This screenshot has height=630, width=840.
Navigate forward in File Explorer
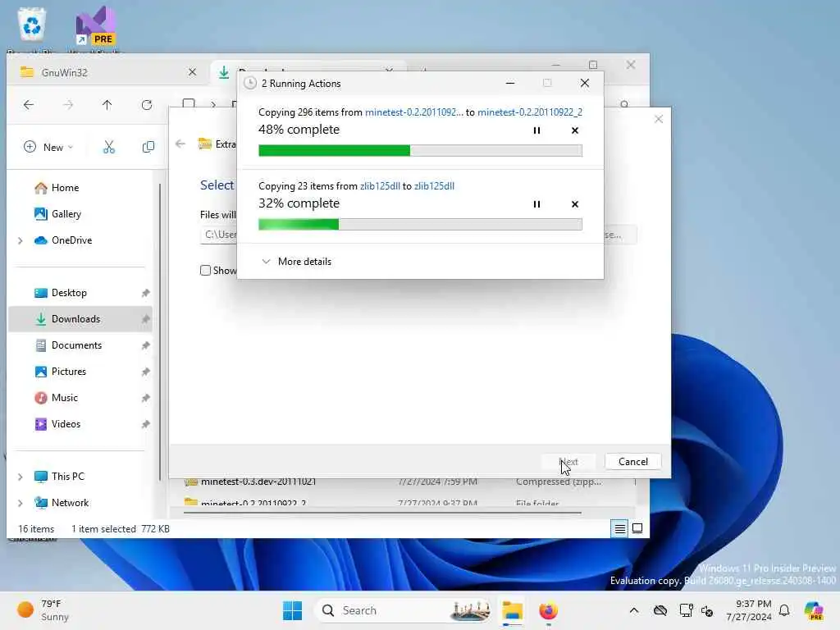tap(68, 105)
